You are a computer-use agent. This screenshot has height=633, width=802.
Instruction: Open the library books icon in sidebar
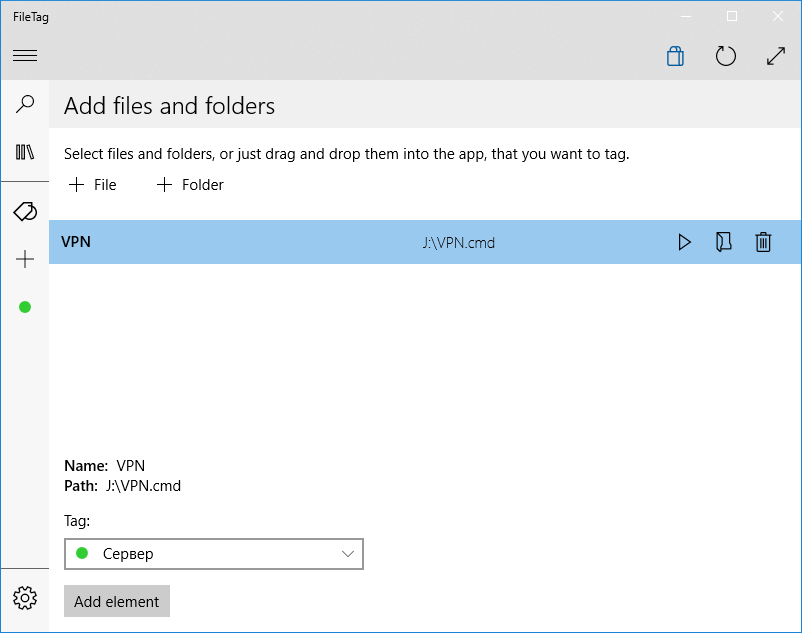tap(25, 152)
